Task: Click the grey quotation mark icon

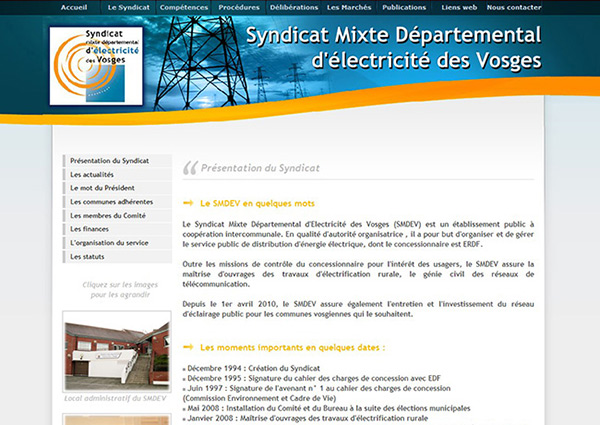Action: point(190,168)
